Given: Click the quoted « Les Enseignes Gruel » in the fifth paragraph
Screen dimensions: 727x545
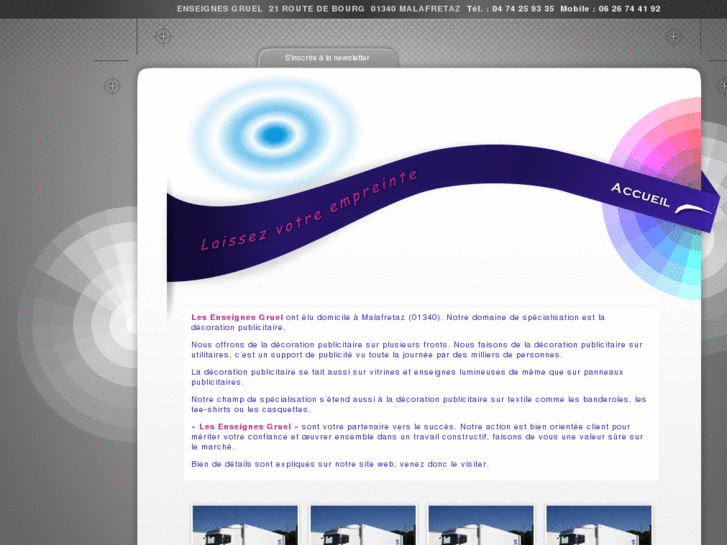Looking at the screenshot, I should [245, 426].
